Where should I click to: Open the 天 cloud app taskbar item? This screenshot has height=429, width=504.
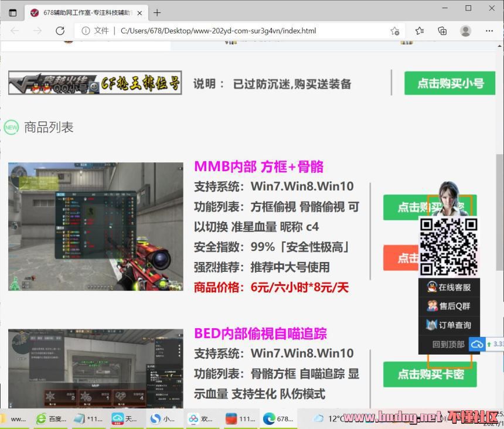tap(125, 419)
